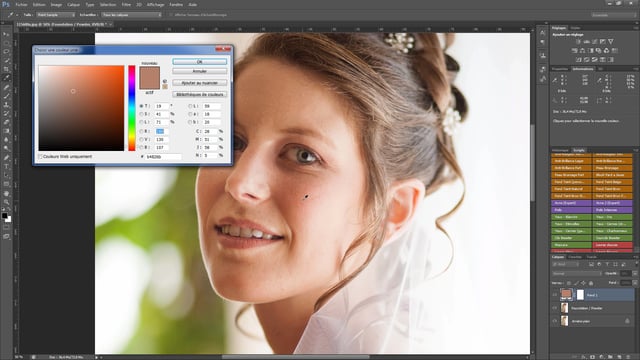This screenshot has width=640, height=360.
Task: Click on the vertical hue slider
Action: pyautogui.click(x=132, y=108)
